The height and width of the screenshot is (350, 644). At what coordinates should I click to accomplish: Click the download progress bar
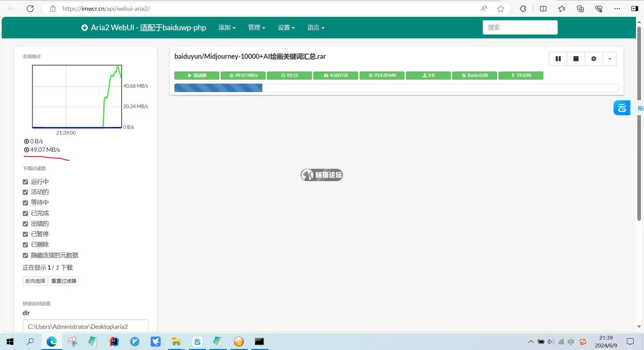click(x=396, y=88)
